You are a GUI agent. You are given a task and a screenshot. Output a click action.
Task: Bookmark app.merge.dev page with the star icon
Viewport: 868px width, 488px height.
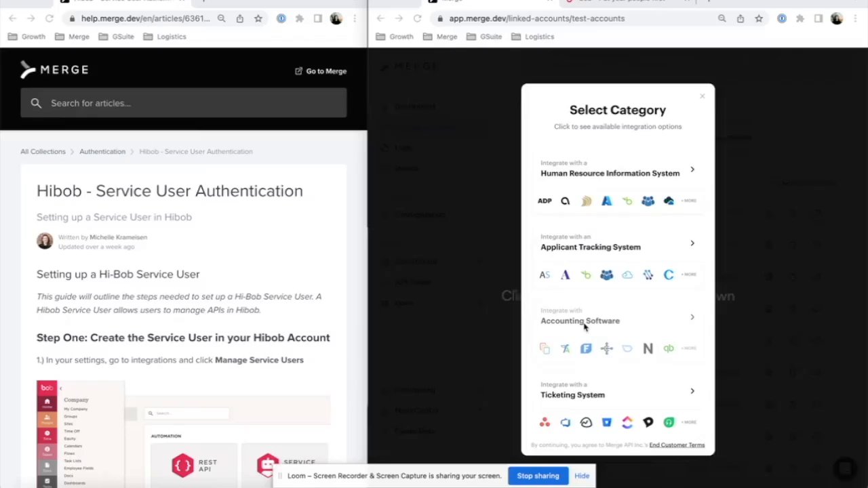pos(759,18)
